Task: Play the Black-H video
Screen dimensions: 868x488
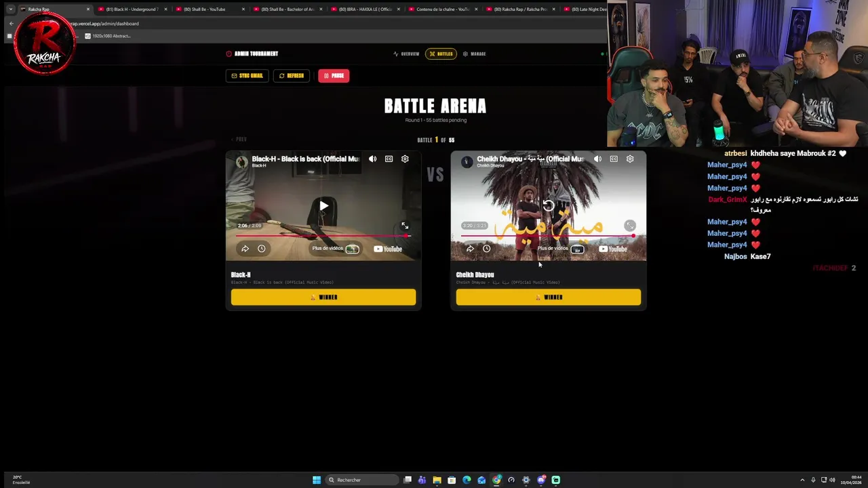Action: coord(323,206)
